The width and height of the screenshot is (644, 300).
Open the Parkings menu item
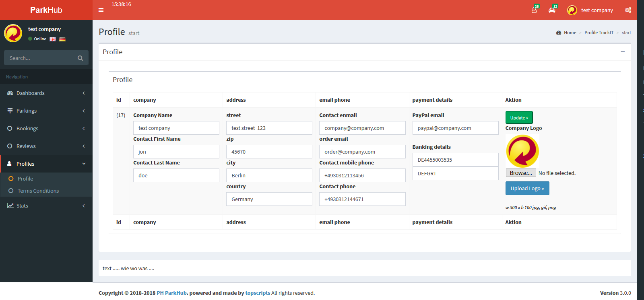pyautogui.click(x=46, y=111)
